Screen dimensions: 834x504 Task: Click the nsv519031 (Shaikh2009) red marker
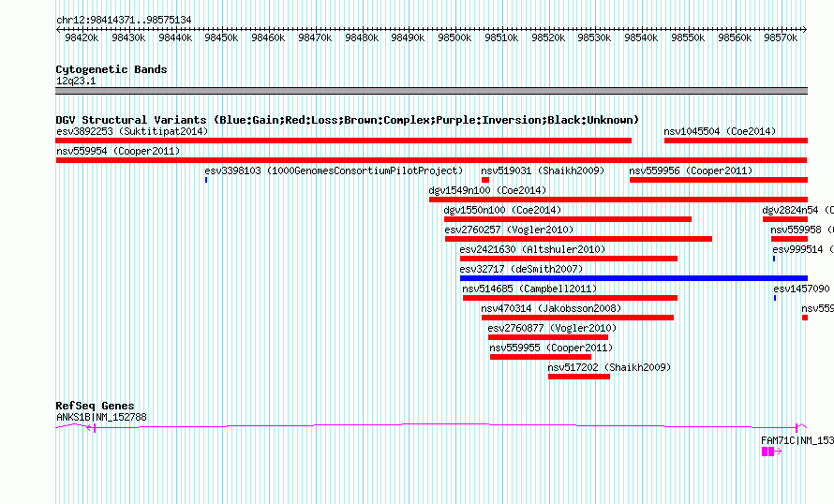[x=485, y=180]
